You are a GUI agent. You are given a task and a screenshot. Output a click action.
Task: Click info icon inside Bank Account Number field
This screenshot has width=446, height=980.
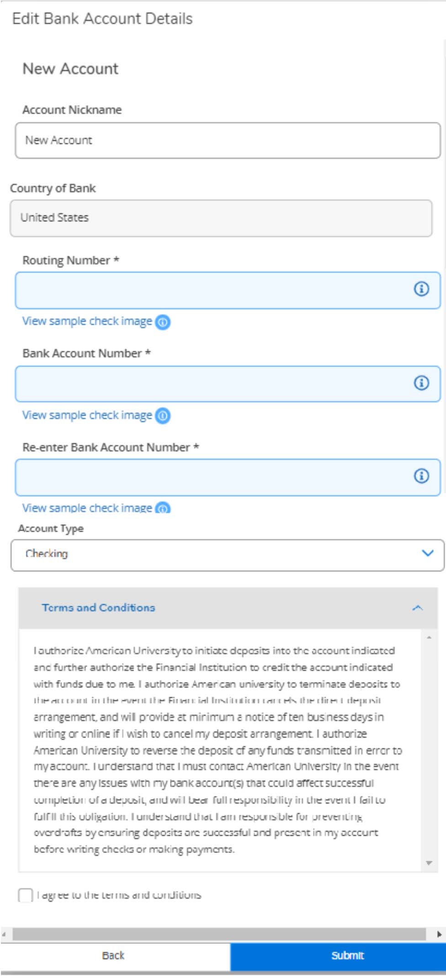[421, 383]
